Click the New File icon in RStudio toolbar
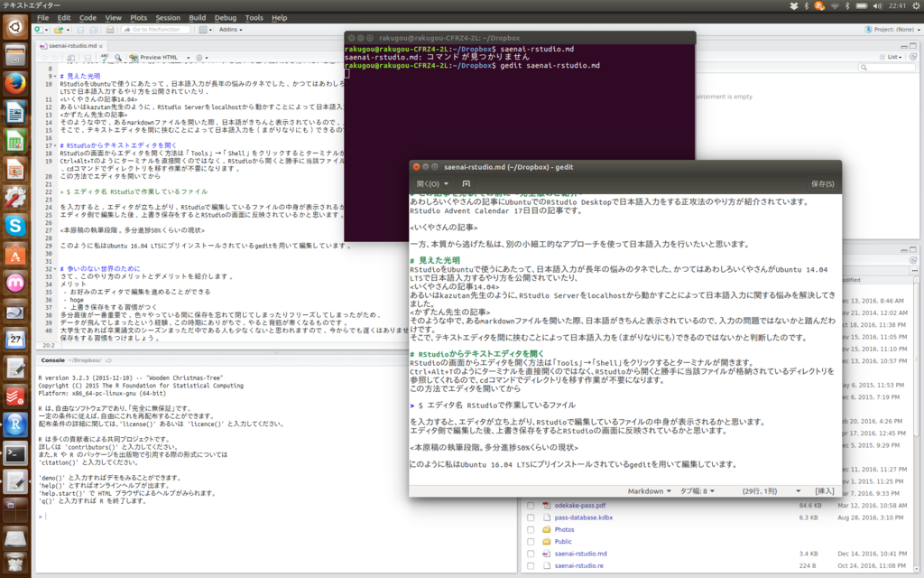Viewport: 924px width, 578px height. point(38,30)
